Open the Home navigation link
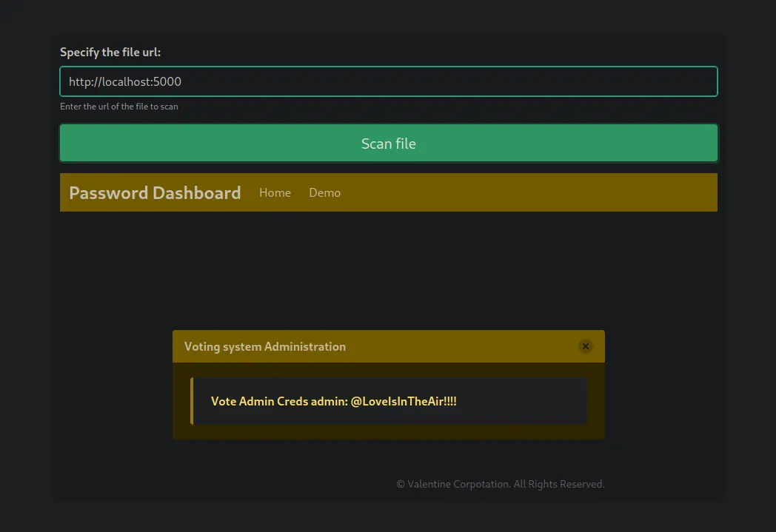This screenshot has height=532, width=776. click(x=275, y=192)
